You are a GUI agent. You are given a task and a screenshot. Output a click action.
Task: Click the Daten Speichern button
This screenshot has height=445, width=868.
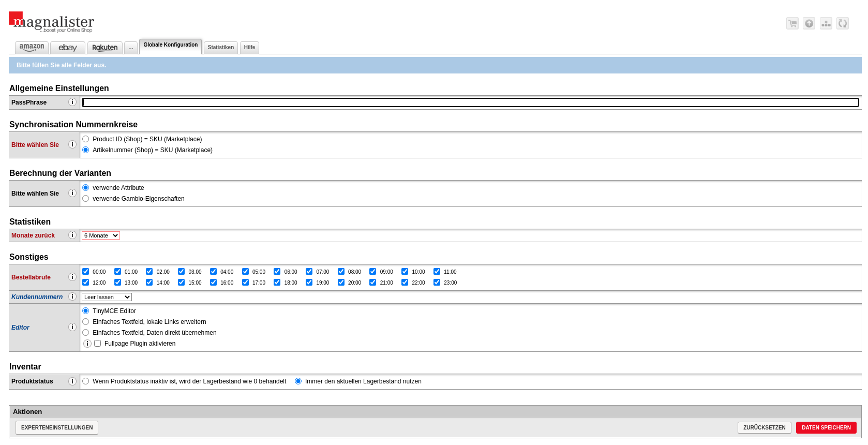(826, 427)
